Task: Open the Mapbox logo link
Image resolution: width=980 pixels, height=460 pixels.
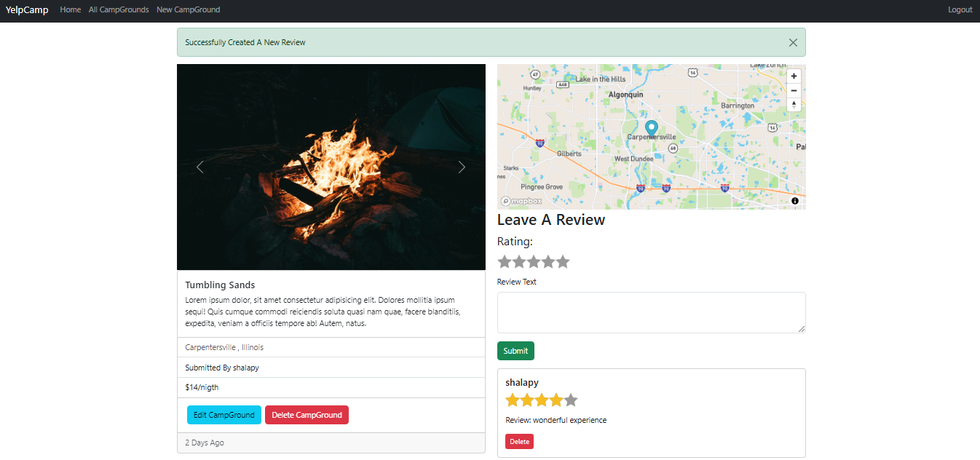Action: pyautogui.click(x=521, y=201)
